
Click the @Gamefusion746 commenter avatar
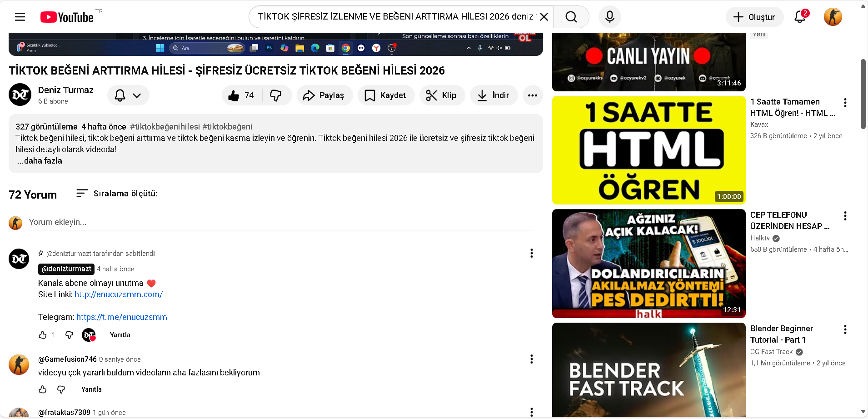click(x=19, y=364)
